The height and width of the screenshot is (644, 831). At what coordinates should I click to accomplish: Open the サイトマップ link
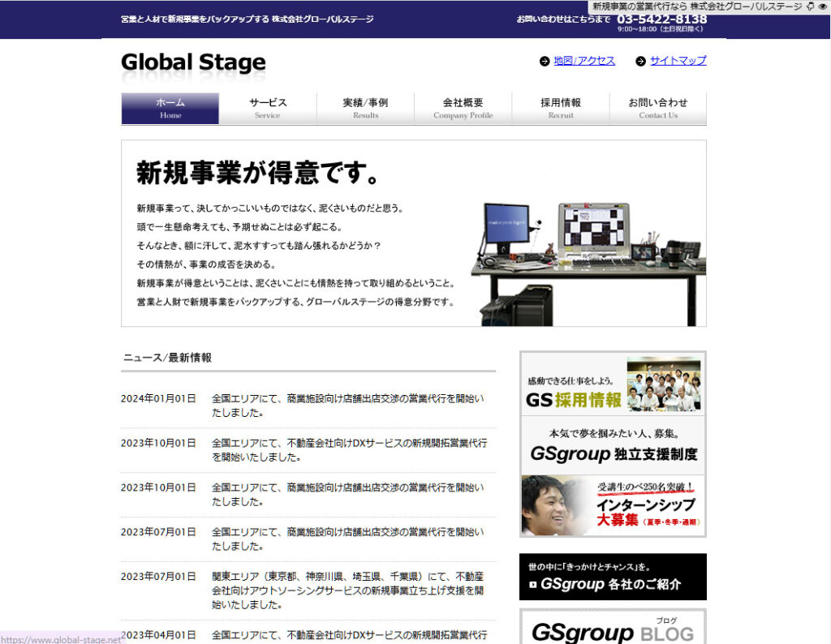(x=678, y=61)
